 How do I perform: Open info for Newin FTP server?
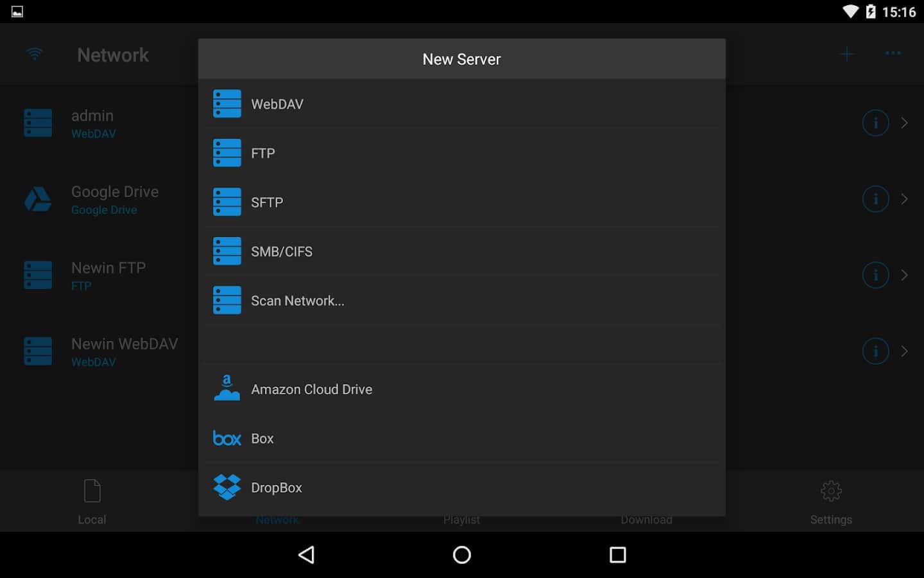[875, 275]
